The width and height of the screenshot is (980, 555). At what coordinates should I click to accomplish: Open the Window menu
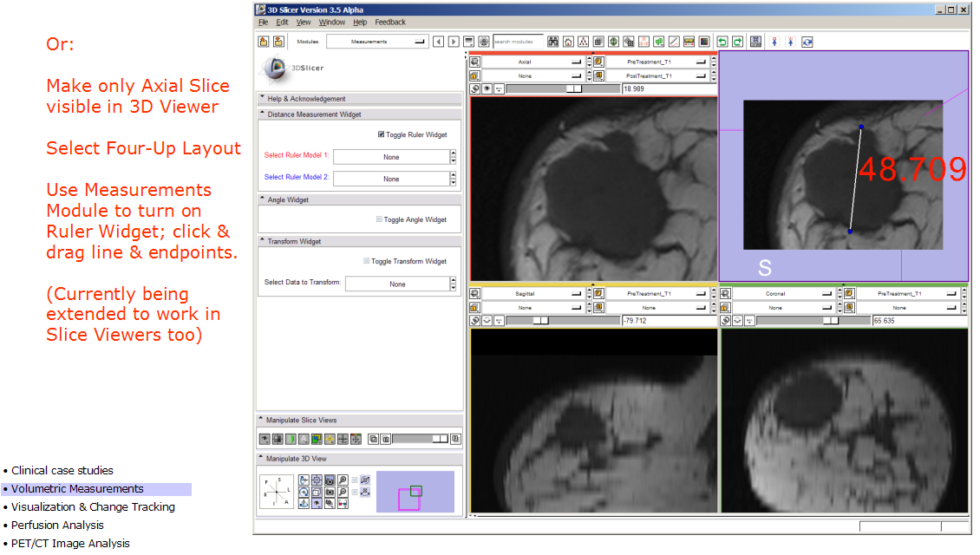(x=332, y=22)
